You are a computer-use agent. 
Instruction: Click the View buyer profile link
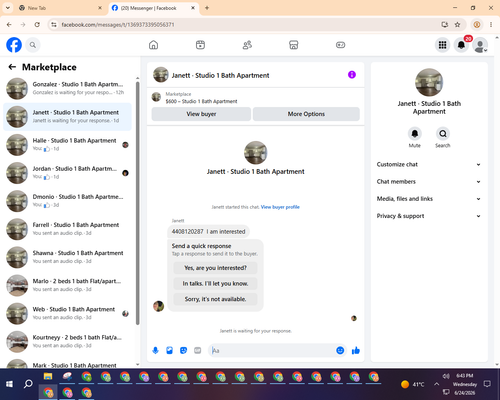point(280,207)
